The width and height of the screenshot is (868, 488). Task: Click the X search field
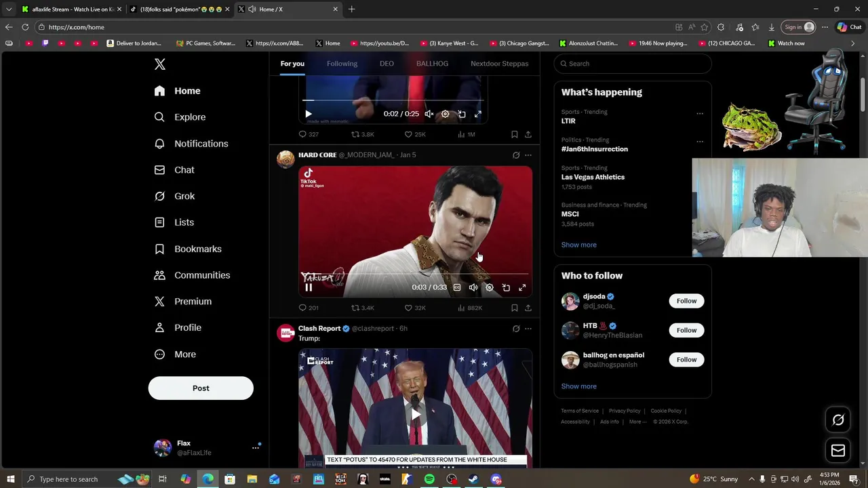633,64
